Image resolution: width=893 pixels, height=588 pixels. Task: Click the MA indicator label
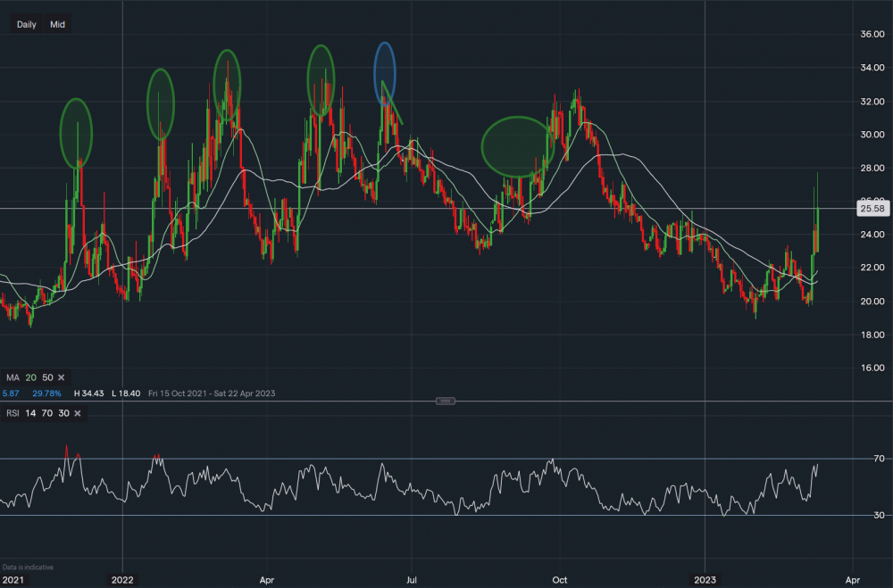[13, 378]
